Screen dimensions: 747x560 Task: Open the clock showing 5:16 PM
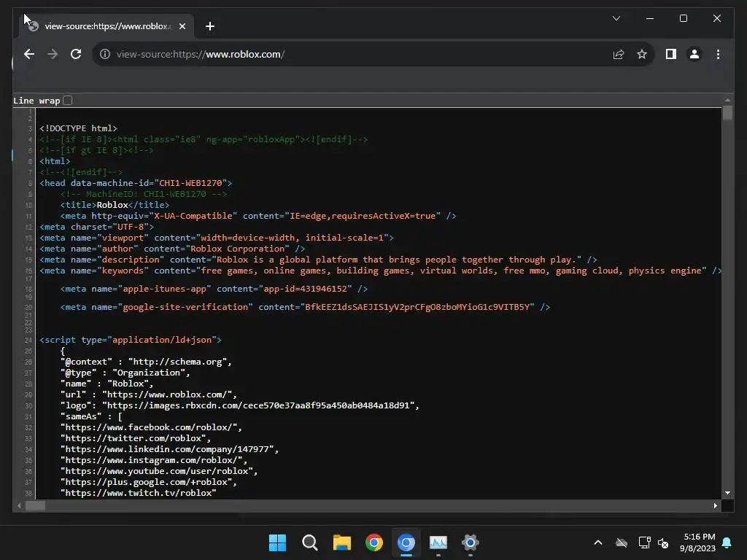pos(698,542)
